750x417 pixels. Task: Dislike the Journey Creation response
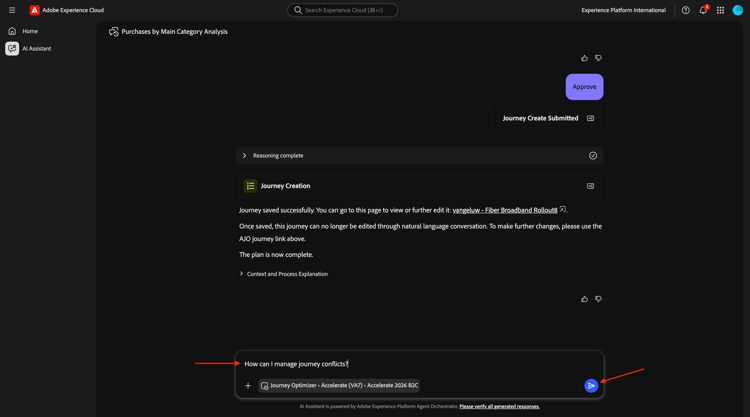pos(598,299)
